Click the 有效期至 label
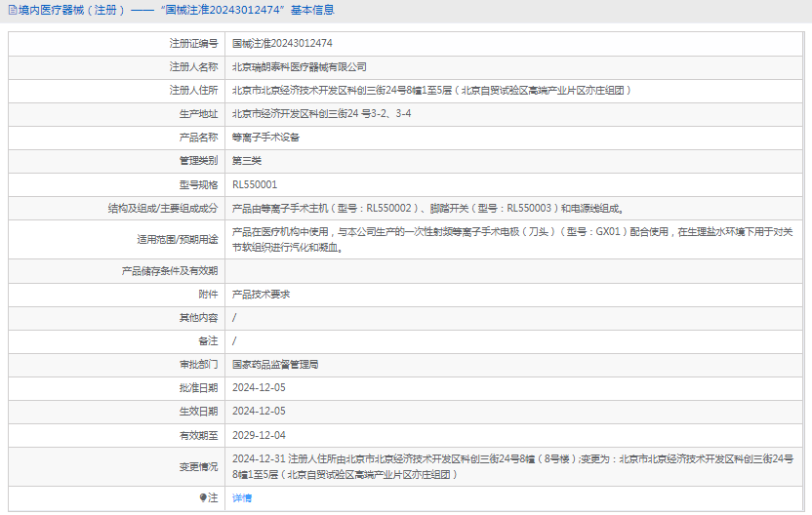Viewport: 812px width, 515px height. click(199, 435)
